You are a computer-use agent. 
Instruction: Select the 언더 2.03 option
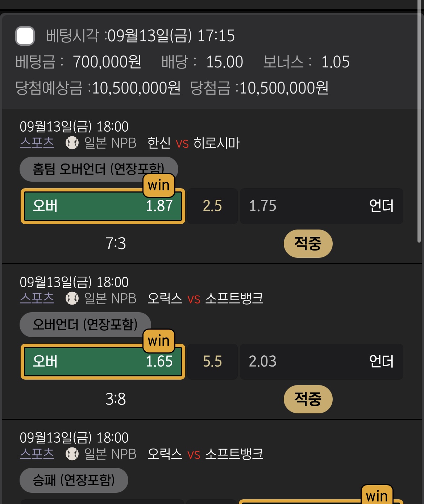pos(321,362)
